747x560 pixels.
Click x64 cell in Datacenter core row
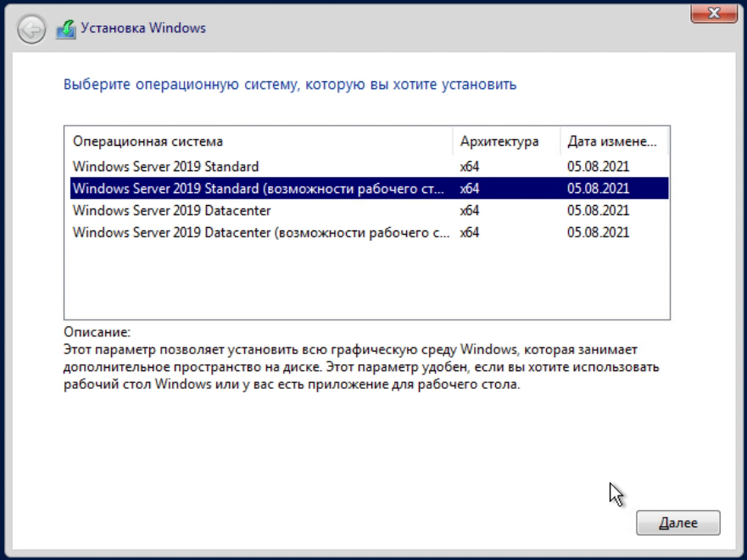[x=469, y=210]
